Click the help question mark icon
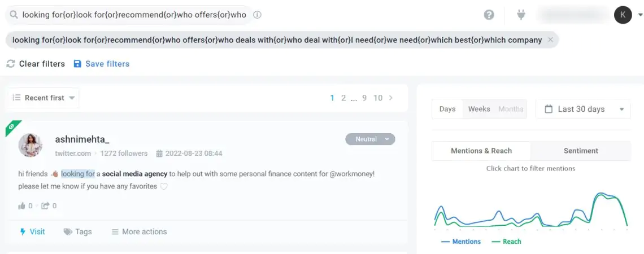The height and width of the screenshot is (254, 644). [489, 15]
